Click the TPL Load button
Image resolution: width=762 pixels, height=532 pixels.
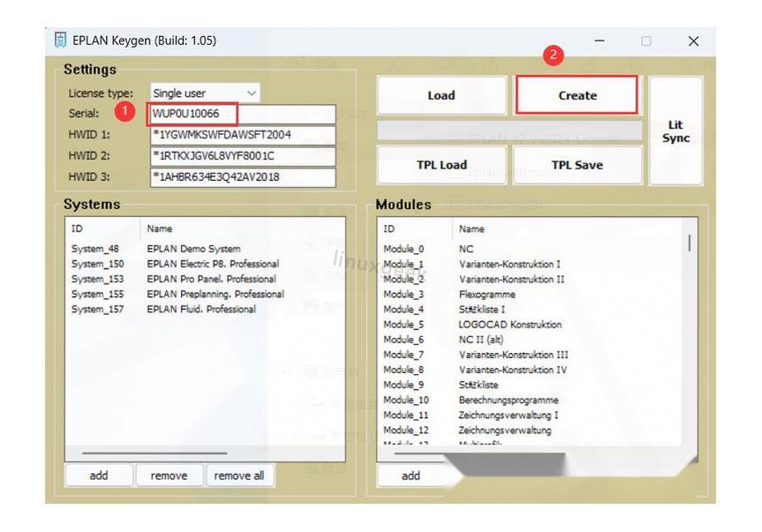click(441, 165)
